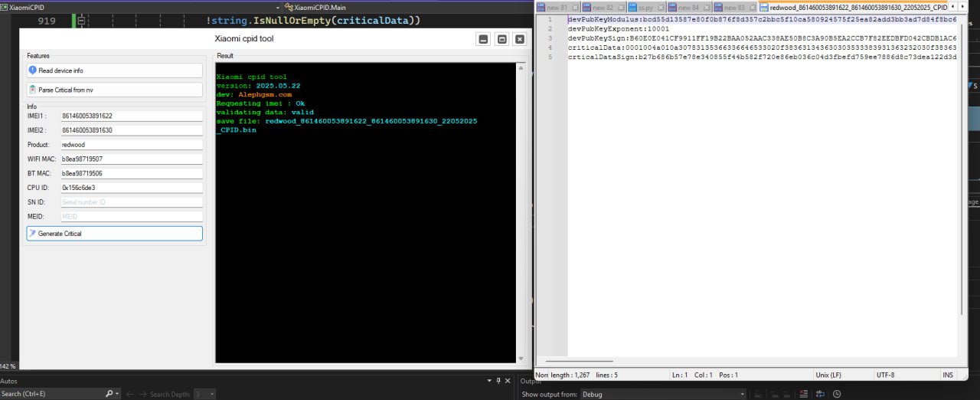Click the Product field containing redwood

131,145
